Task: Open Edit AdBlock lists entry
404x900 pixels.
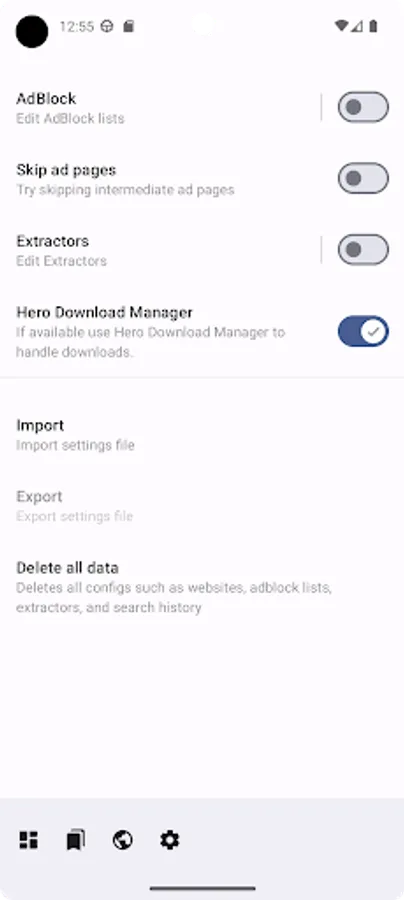Action: (x=161, y=107)
